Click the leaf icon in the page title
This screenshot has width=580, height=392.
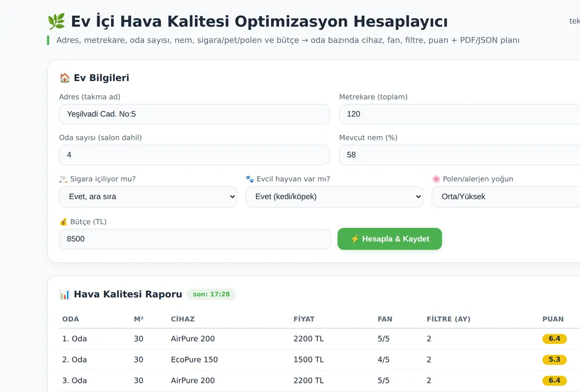[x=56, y=22]
